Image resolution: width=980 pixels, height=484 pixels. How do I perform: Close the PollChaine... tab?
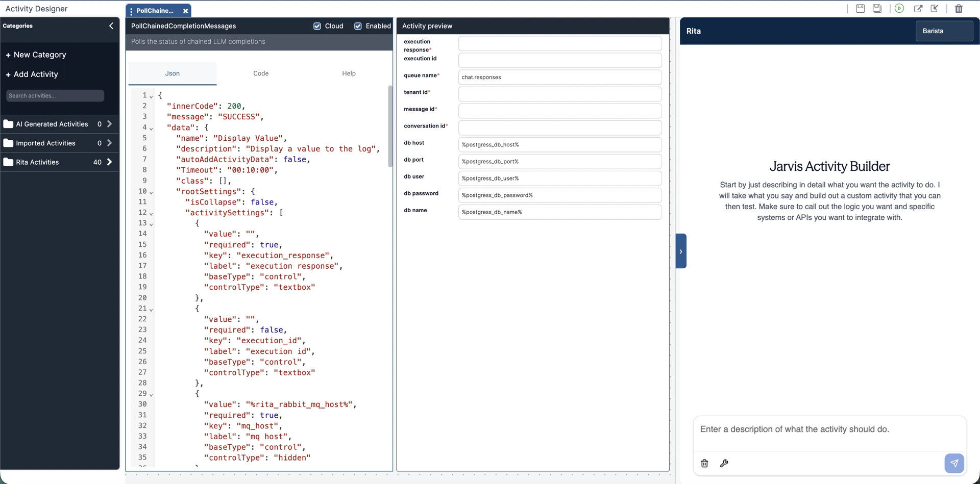coord(185,11)
